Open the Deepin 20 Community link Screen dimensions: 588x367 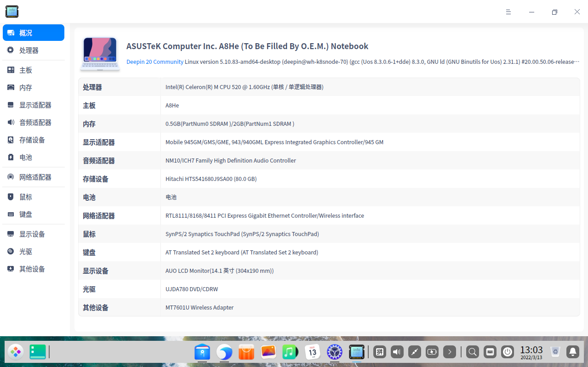[x=155, y=62]
